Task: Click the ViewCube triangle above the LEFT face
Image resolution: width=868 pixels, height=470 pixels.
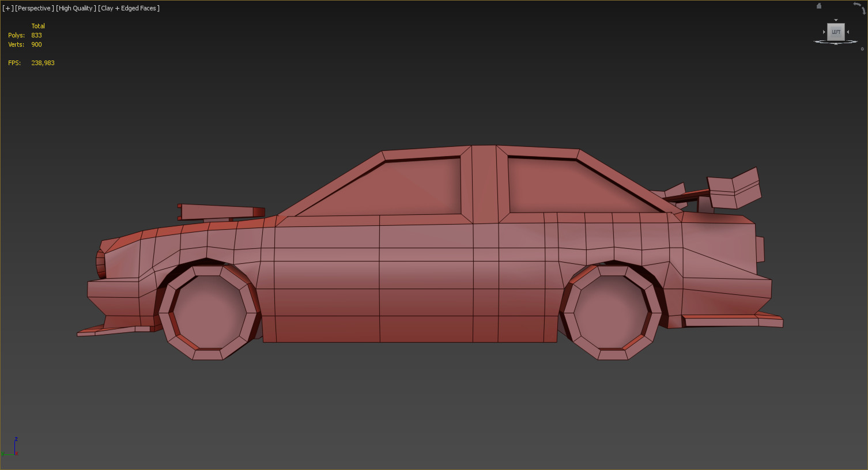Action: click(836, 21)
